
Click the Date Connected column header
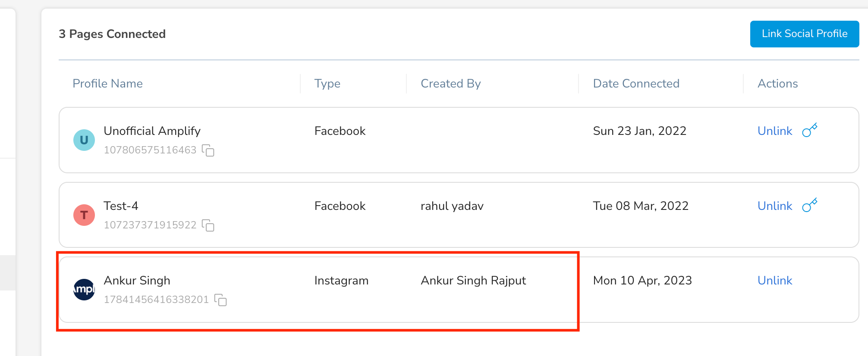coord(636,84)
